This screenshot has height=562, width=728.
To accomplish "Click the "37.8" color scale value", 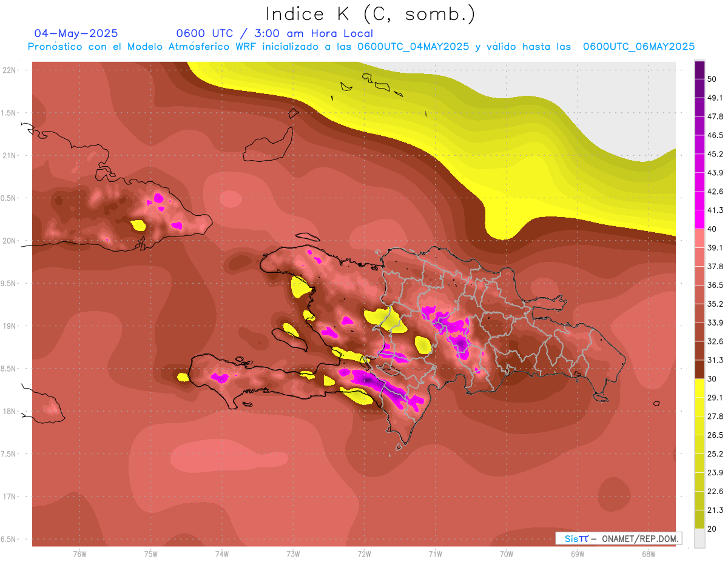I will [x=715, y=266].
